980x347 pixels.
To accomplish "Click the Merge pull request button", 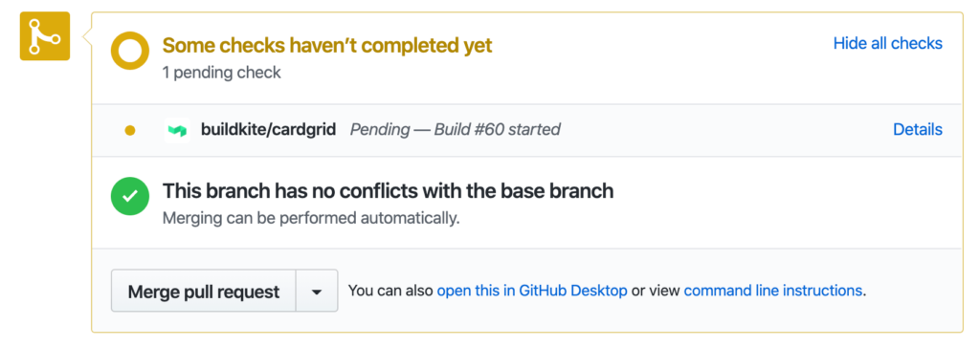I will (204, 291).
